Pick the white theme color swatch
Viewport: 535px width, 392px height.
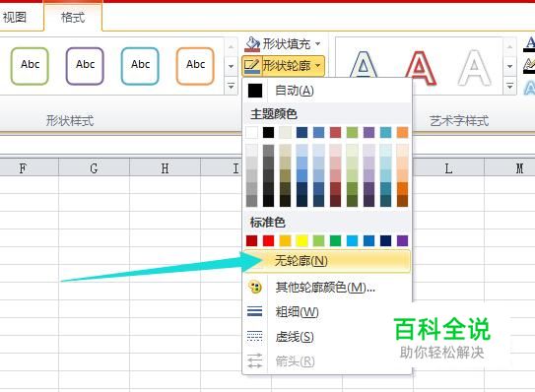pyautogui.click(x=252, y=132)
